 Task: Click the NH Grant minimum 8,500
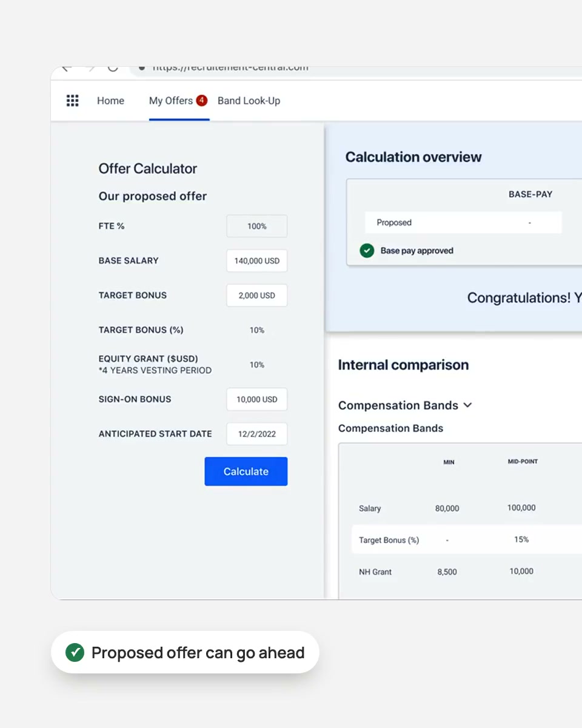(x=447, y=571)
